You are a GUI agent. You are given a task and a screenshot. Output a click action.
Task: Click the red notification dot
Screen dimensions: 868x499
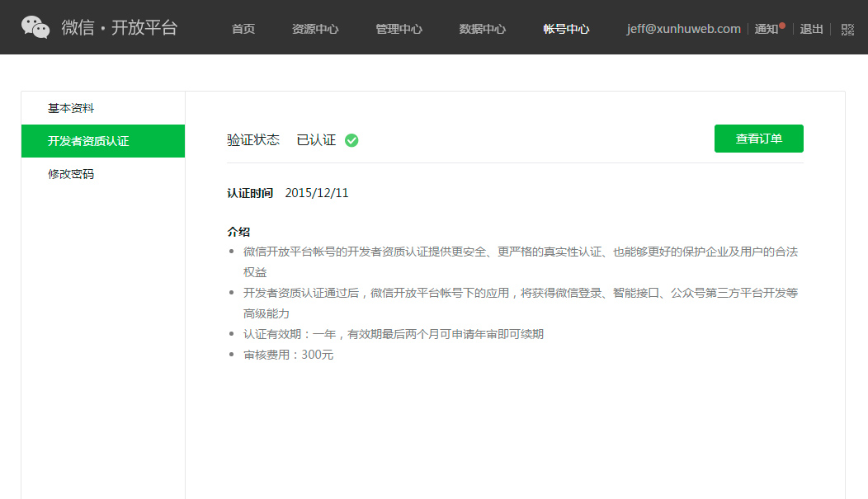click(782, 26)
